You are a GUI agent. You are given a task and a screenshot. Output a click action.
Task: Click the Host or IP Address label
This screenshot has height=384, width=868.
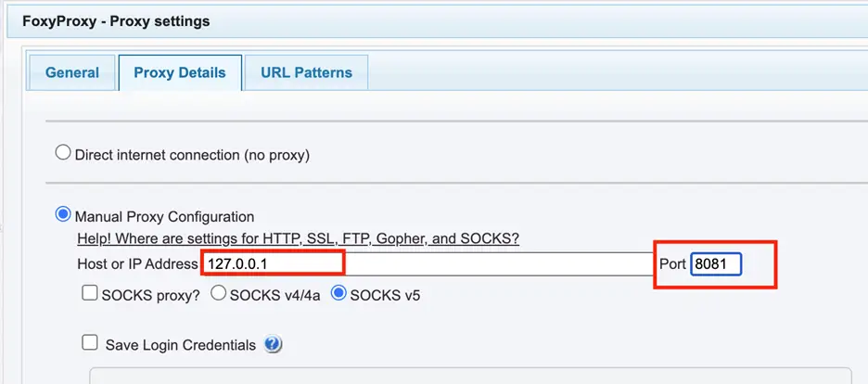pos(138,264)
